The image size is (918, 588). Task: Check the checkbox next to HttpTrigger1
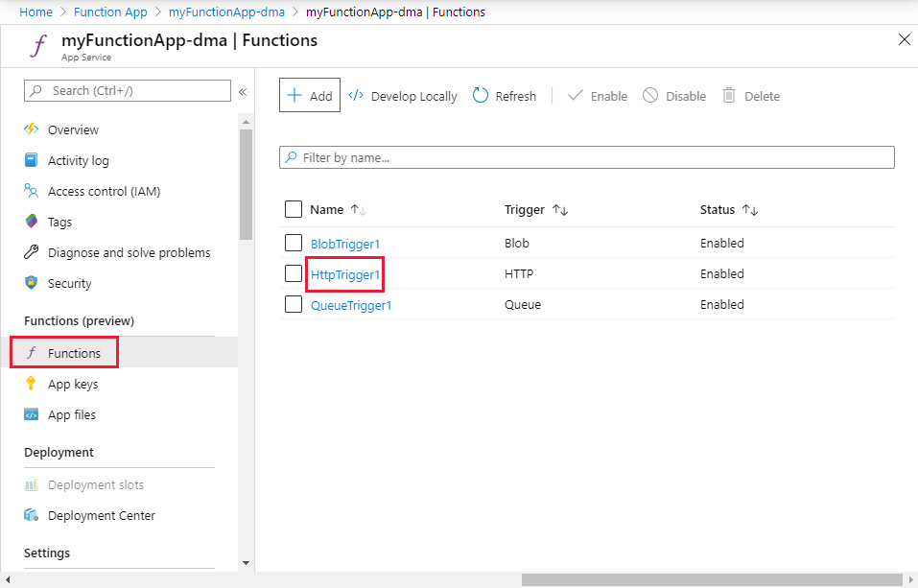294,273
